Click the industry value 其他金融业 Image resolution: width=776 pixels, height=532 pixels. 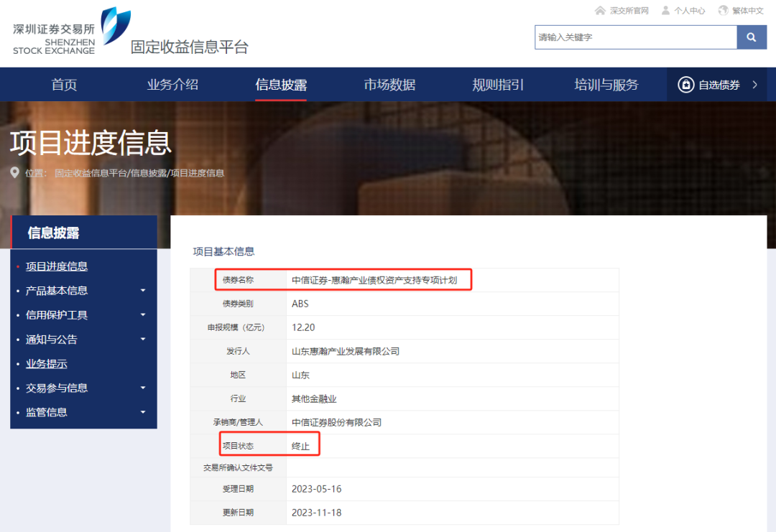314,398
